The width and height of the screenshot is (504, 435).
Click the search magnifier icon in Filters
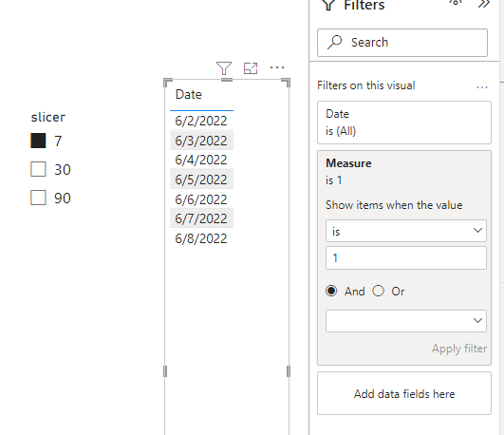point(334,42)
